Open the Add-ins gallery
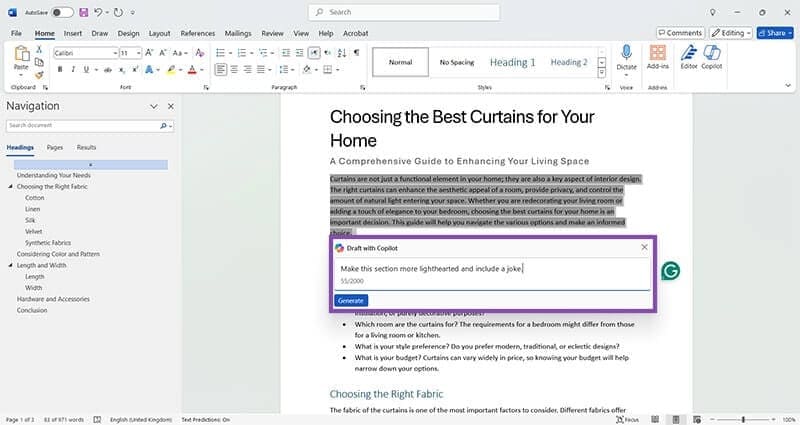This screenshot has width=800, height=425. click(x=658, y=56)
